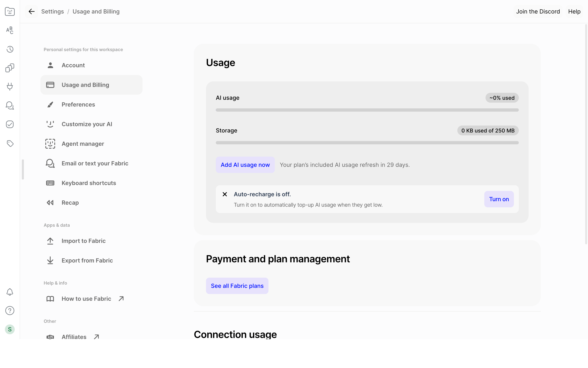Click the upload arrow icon beside Import to Fabric
Screen dimensions: 588x368
[x=50, y=241]
